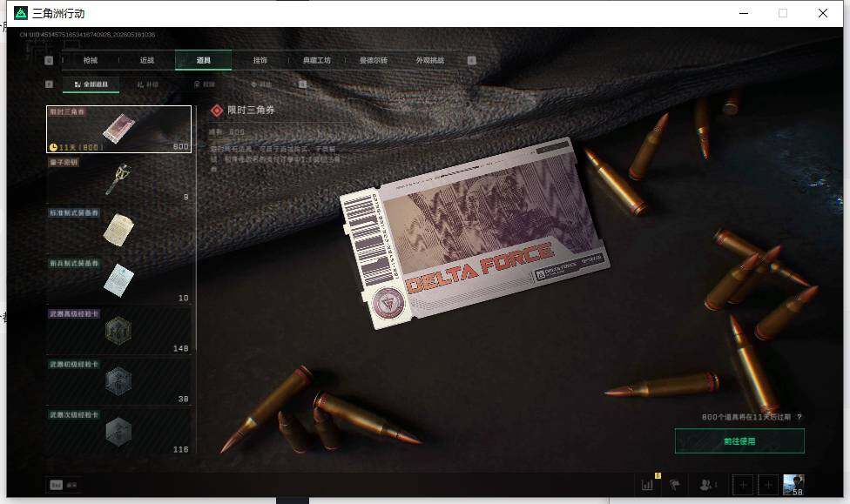The height and width of the screenshot is (504, 850).
Task: Click the '800个道具将在11天后过期' notice text
Action: tap(745, 417)
